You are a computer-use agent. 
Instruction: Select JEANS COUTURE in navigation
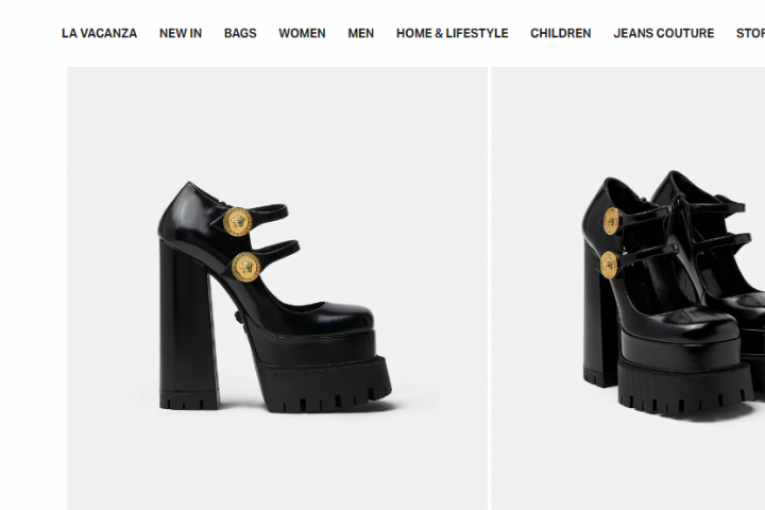(x=664, y=33)
